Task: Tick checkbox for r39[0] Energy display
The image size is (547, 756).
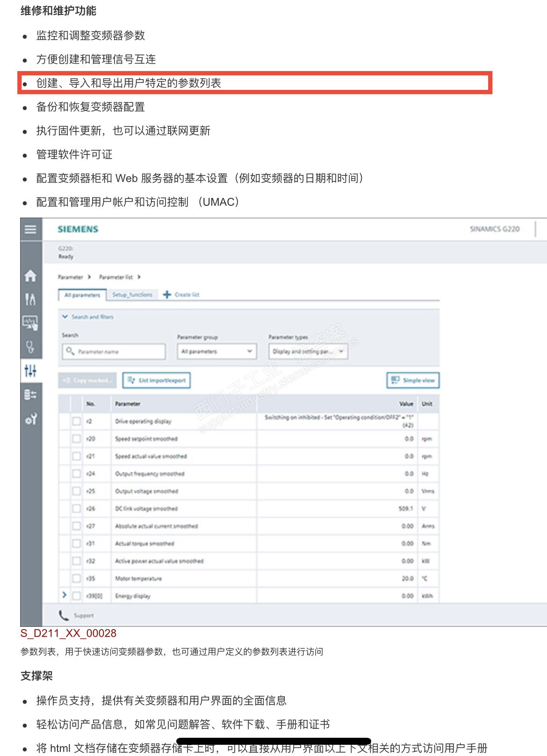Action: click(76, 596)
